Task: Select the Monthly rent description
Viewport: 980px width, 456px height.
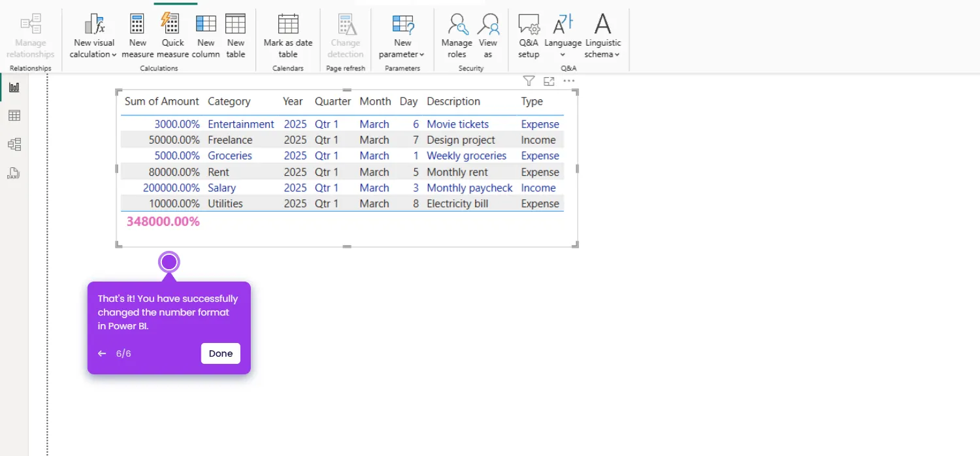Action: 457,172
